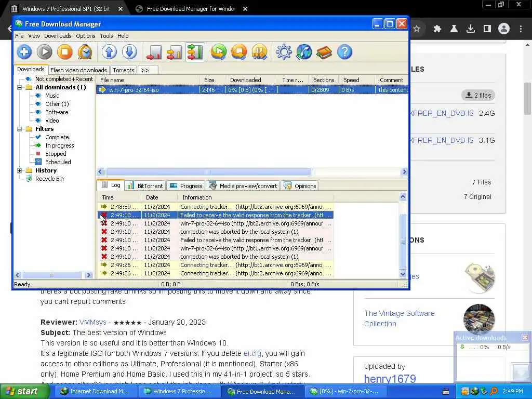This screenshot has width=532, height=399.
Task: Click the Pause all downloads icon
Action: [x=259, y=52]
